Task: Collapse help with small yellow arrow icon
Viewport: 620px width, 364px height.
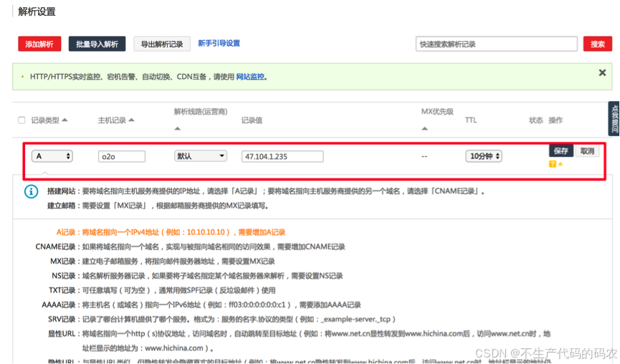Action: (x=561, y=164)
